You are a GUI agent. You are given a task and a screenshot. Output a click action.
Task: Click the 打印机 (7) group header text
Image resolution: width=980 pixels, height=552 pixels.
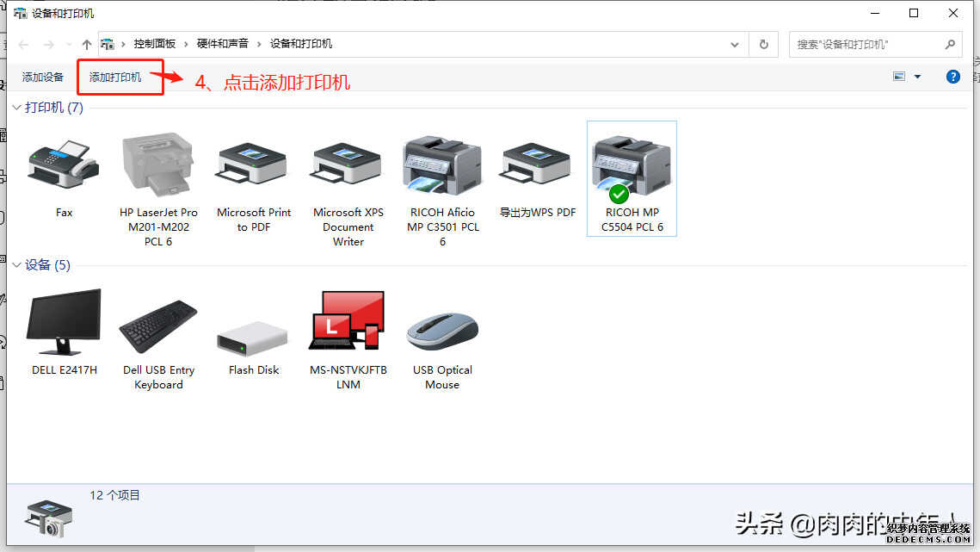point(53,108)
